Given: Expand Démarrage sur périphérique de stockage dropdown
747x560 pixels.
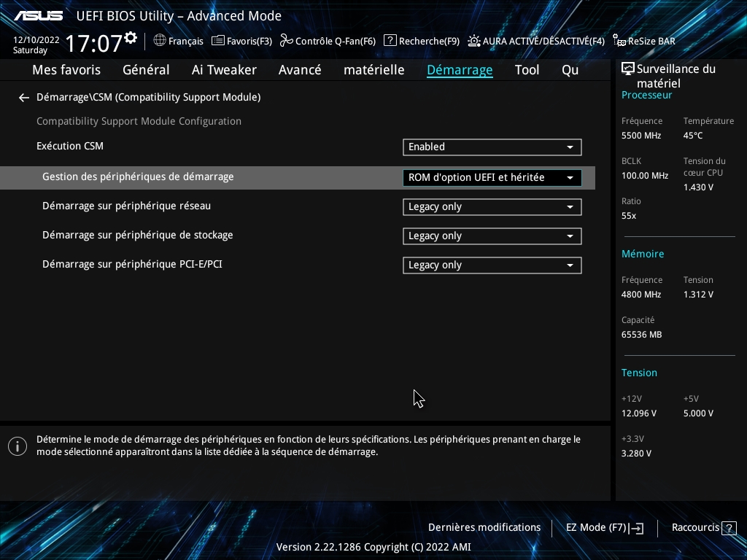Looking at the screenshot, I should click(492, 236).
